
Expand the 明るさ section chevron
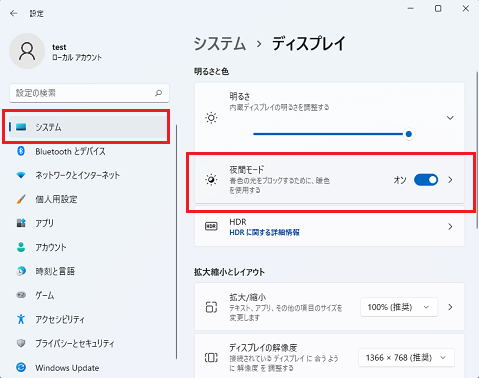pos(450,118)
